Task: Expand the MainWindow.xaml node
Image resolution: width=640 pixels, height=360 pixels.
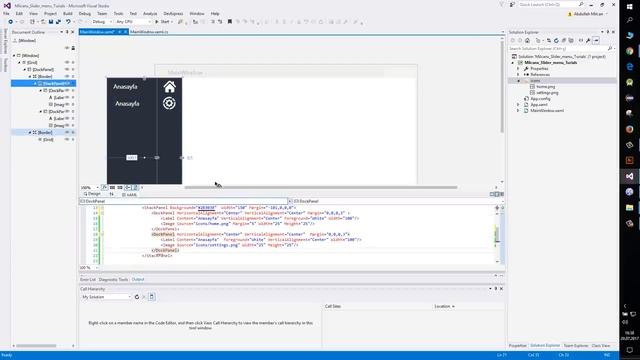Action: [519, 111]
